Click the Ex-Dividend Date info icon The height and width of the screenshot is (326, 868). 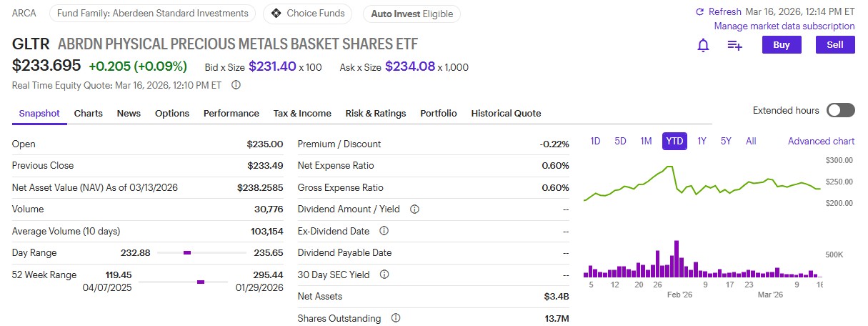[x=384, y=231]
